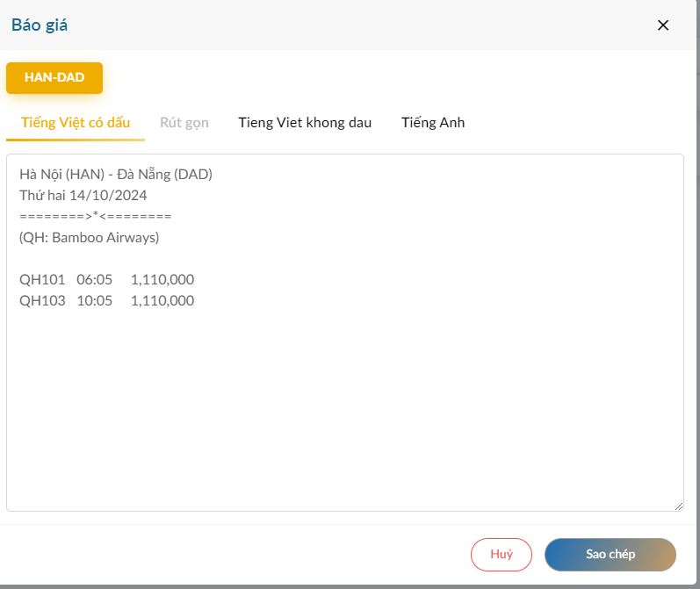Click the 10:05 departure time
Image resolution: width=700 pixels, height=589 pixels.
pyautogui.click(x=95, y=300)
